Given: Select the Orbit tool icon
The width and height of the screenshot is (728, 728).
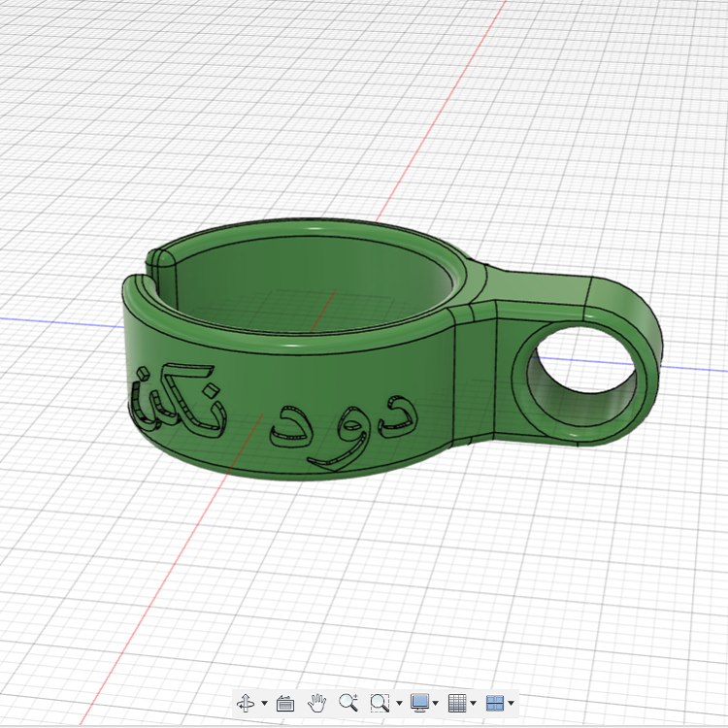Looking at the screenshot, I should click(x=246, y=703).
